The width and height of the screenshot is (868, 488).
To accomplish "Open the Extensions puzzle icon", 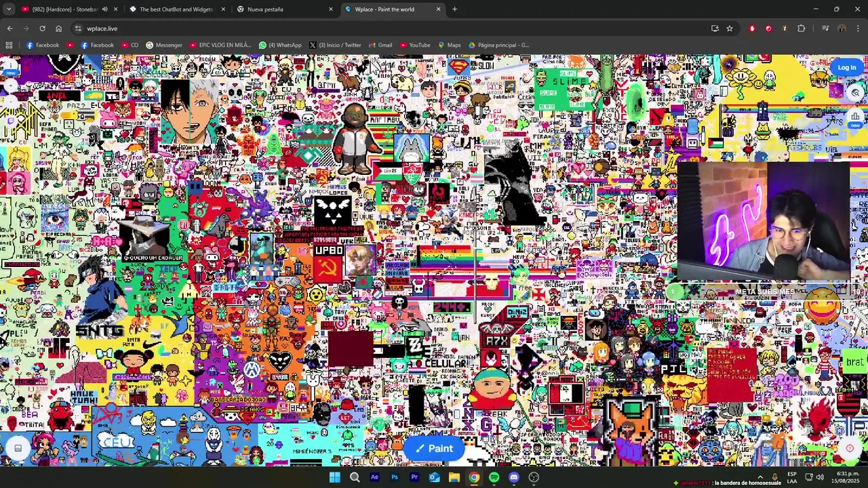I will [x=802, y=28].
